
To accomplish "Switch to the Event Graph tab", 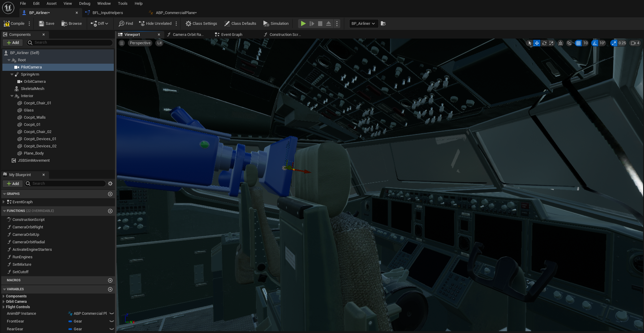I will [231, 35].
